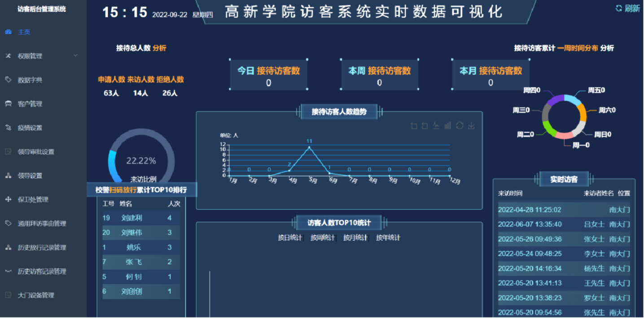Toggle 周五 legend item in donut chart
The width and height of the screenshot is (644, 318).
coord(596,90)
